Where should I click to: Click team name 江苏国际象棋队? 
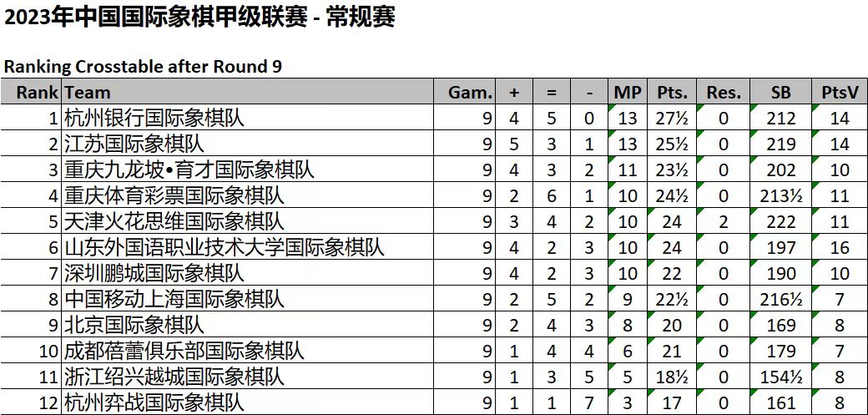pyautogui.click(x=134, y=144)
